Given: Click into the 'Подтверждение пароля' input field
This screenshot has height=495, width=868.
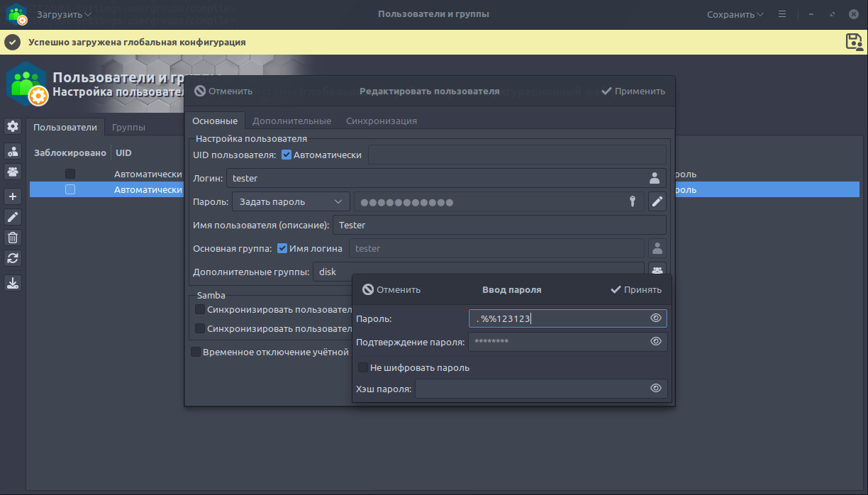Looking at the screenshot, I should [557, 342].
